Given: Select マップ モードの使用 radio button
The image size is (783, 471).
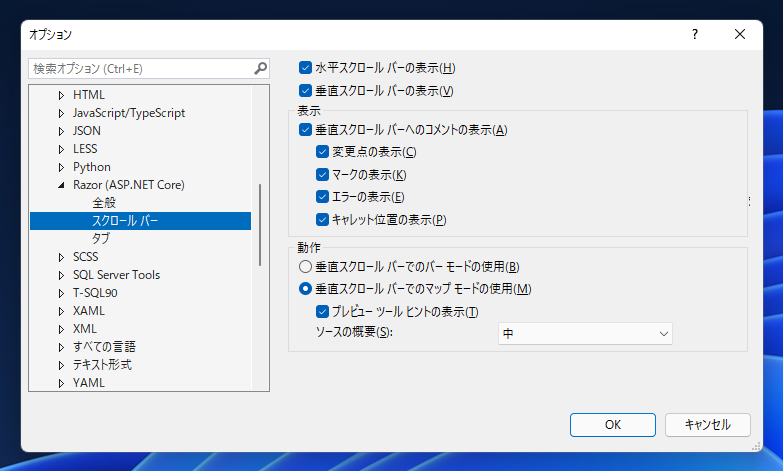Looking at the screenshot, I should point(305,289).
